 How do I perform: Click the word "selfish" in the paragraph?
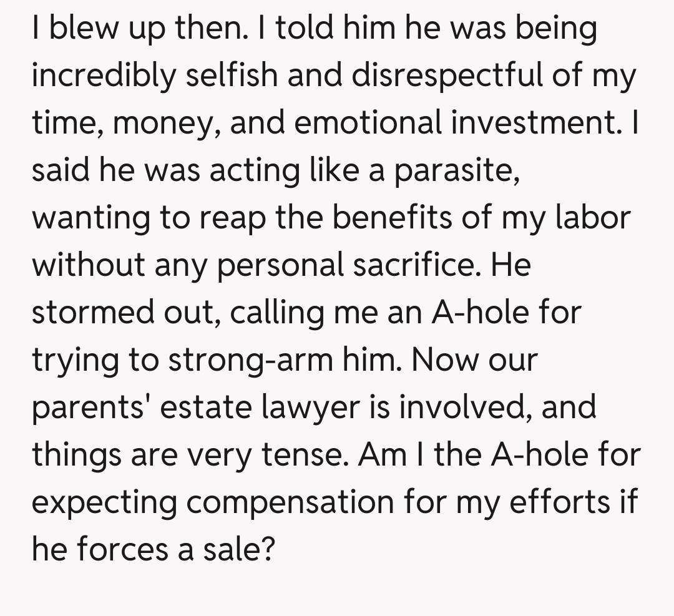point(232,76)
